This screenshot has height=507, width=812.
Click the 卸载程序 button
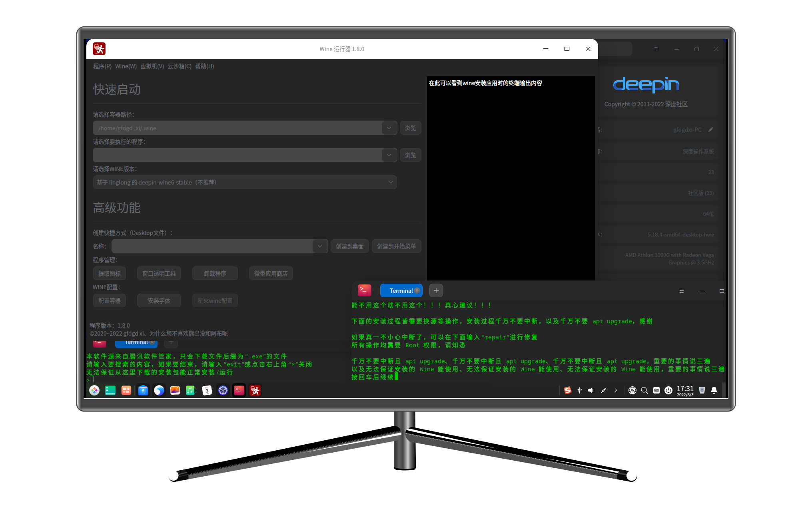pos(215,273)
